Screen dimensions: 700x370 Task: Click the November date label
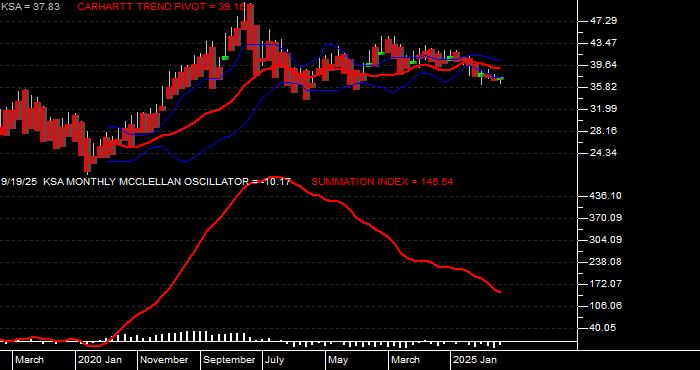point(164,360)
